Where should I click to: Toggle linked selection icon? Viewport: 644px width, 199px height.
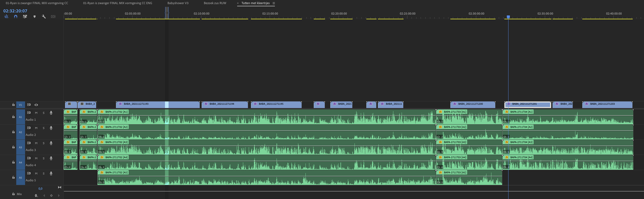coord(25,17)
